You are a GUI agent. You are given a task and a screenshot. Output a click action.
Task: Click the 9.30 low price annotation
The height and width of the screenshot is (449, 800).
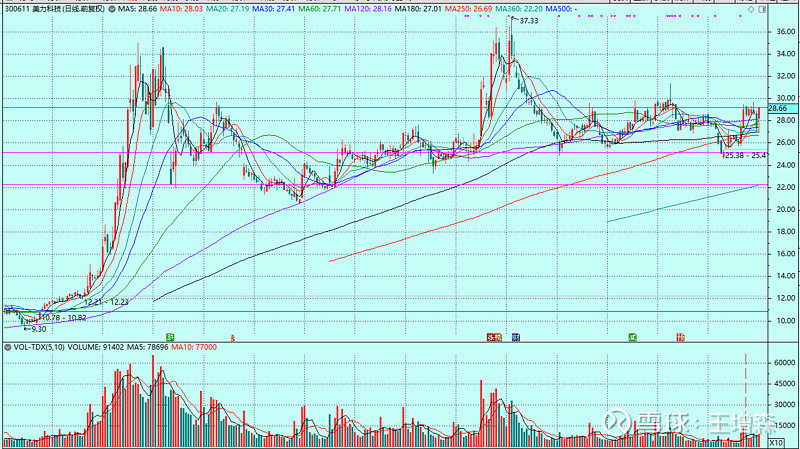pos(38,328)
